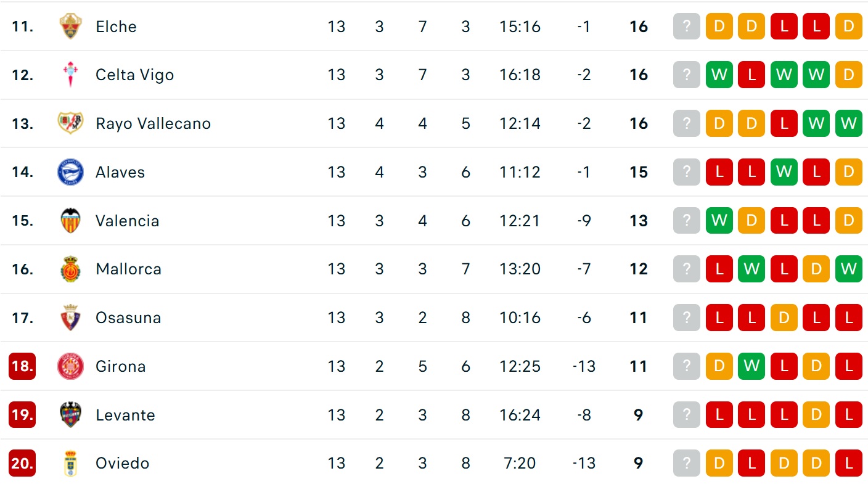Click the Levante club crest

tap(70, 415)
